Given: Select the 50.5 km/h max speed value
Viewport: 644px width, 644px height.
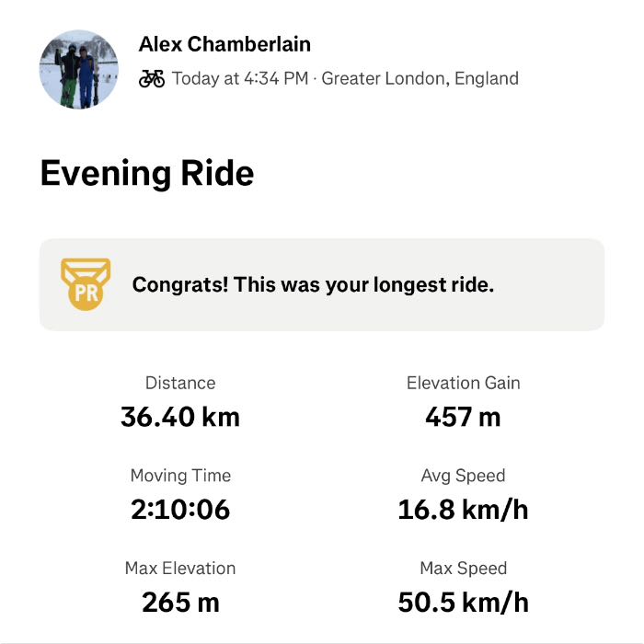Looking at the screenshot, I should coord(463,603).
